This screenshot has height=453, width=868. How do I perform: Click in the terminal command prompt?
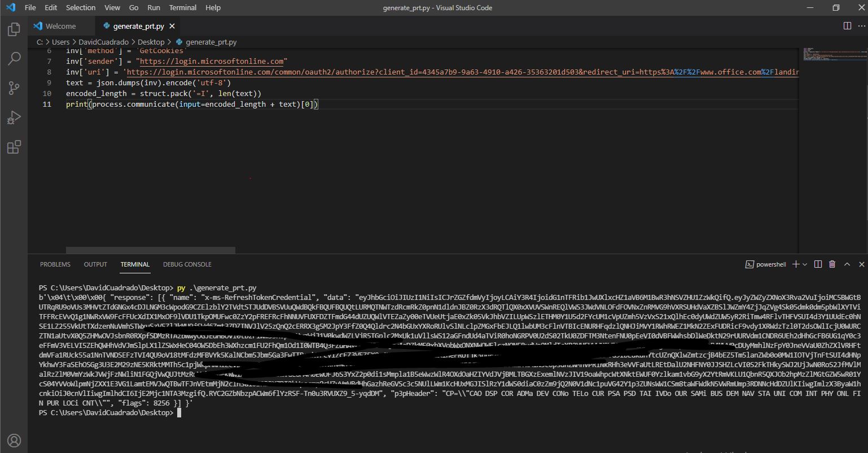tap(179, 413)
